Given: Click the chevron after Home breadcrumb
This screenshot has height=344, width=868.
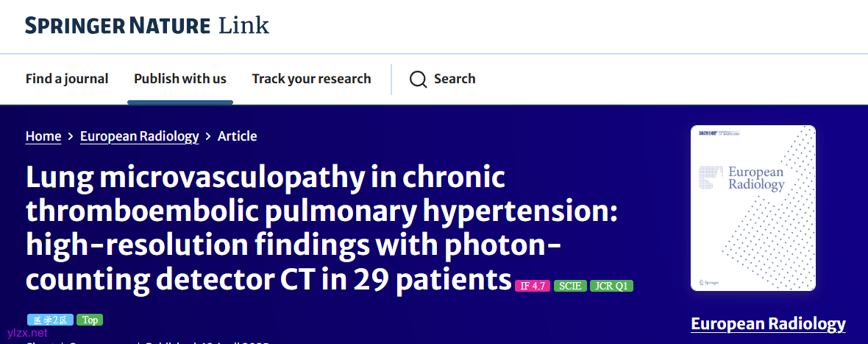Looking at the screenshot, I should pos(71,136).
